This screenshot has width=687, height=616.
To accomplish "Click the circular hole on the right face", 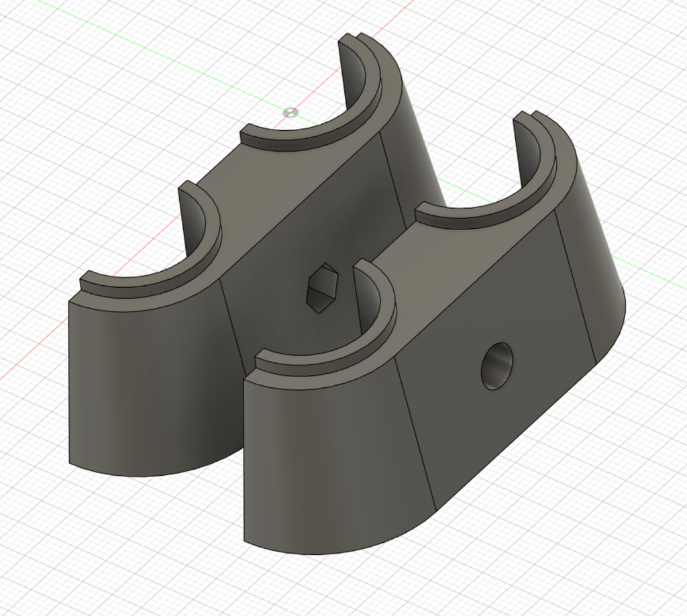I will (x=496, y=366).
